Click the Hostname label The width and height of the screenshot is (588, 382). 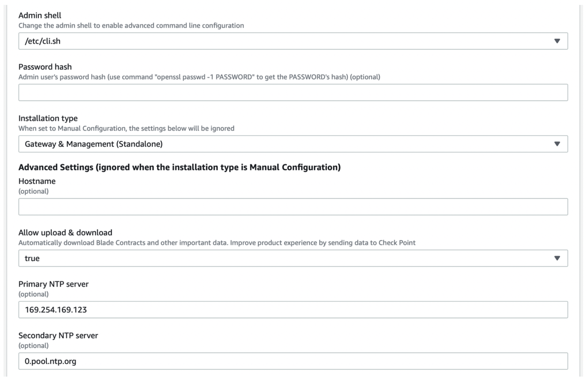coord(37,181)
